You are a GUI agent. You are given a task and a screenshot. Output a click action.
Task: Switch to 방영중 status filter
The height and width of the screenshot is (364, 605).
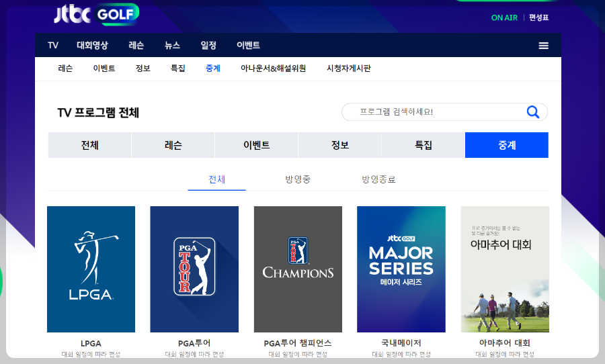click(x=298, y=179)
